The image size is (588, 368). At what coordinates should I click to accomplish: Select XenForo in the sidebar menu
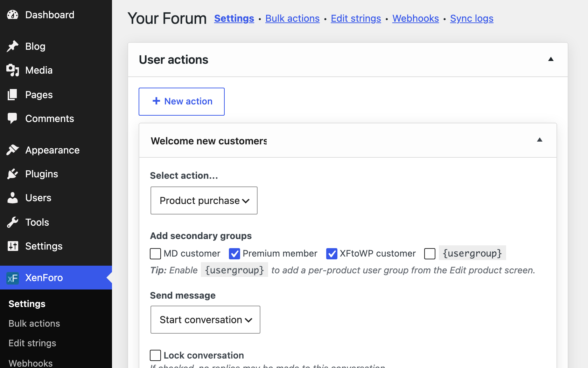56,278
